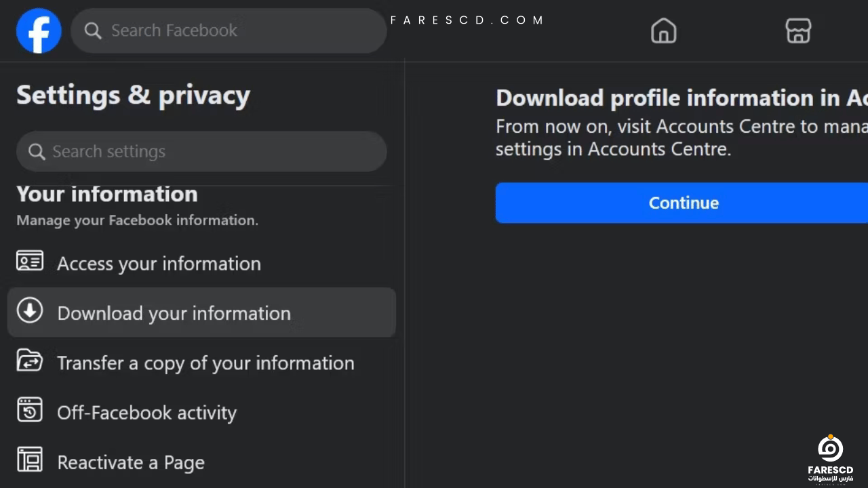Focus the Search settings field
868x488 pixels.
201,151
